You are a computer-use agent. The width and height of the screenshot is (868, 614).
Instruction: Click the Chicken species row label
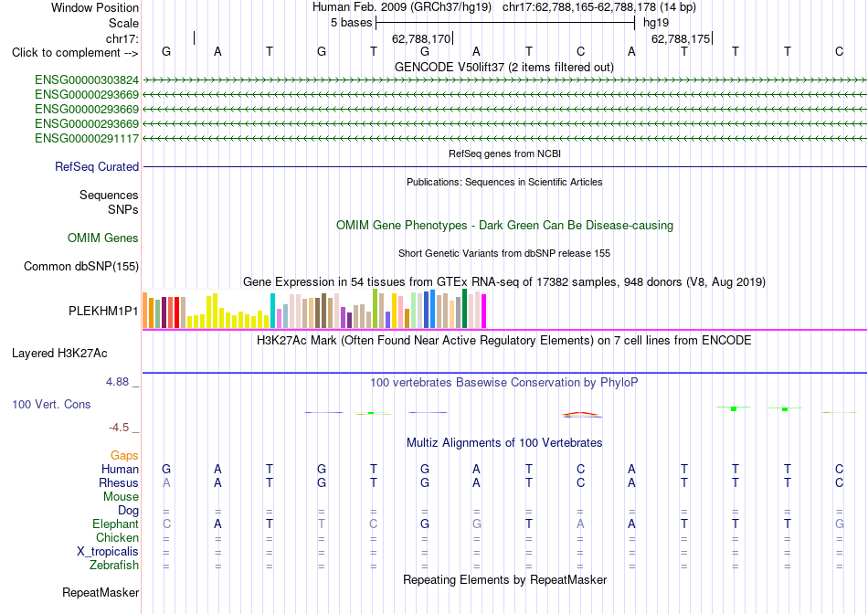(117, 537)
